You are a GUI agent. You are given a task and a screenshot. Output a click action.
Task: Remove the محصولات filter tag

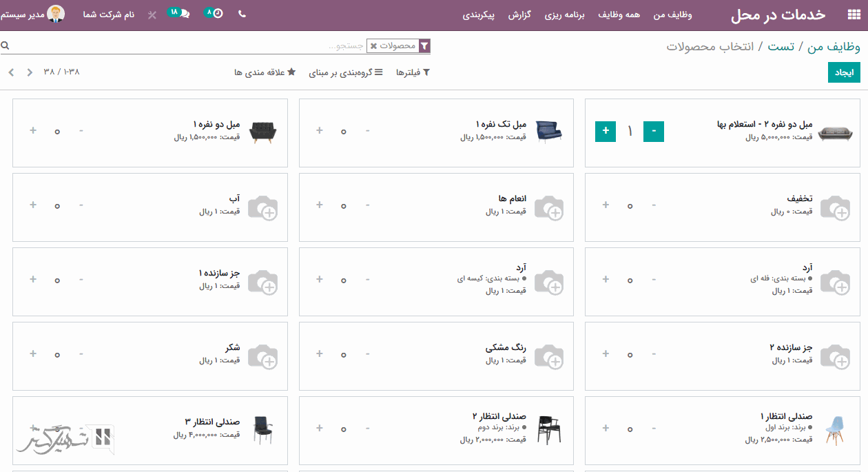coord(373,46)
